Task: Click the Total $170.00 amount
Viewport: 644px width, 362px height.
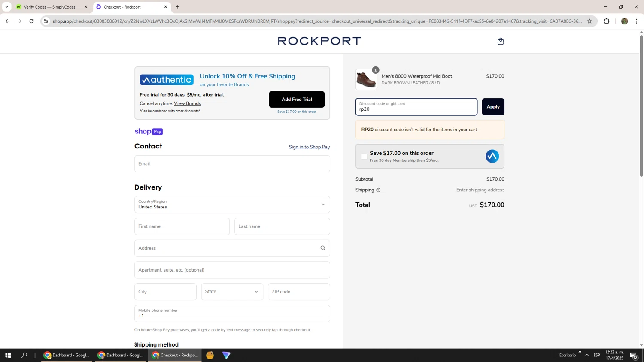Action: [x=492, y=205]
